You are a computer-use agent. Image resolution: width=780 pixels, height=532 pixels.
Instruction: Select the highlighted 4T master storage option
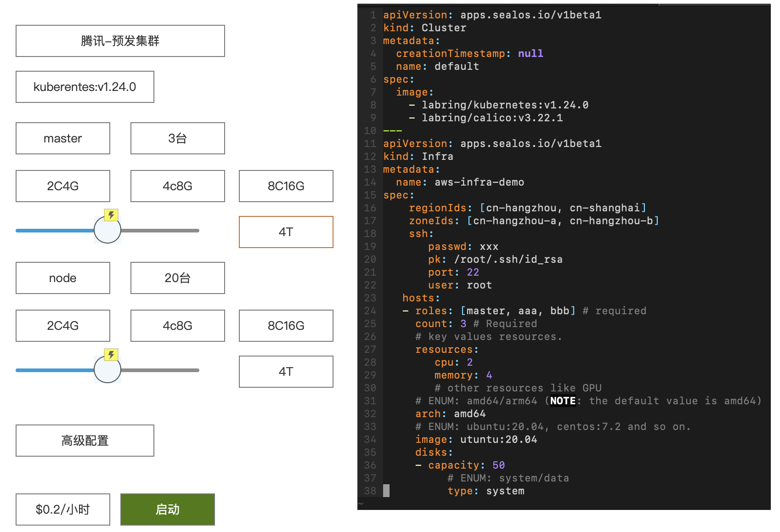click(x=285, y=232)
